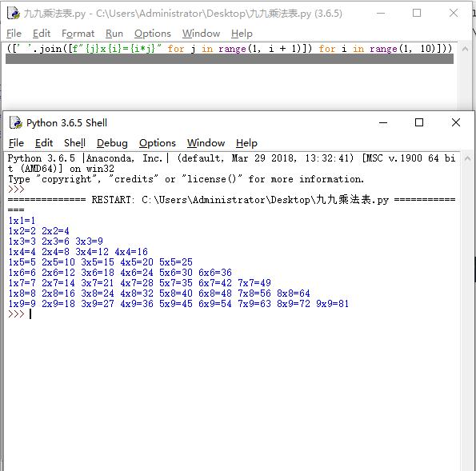Open Options menu in Python Shell window
The height and width of the screenshot is (471, 476).
(x=158, y=143)
